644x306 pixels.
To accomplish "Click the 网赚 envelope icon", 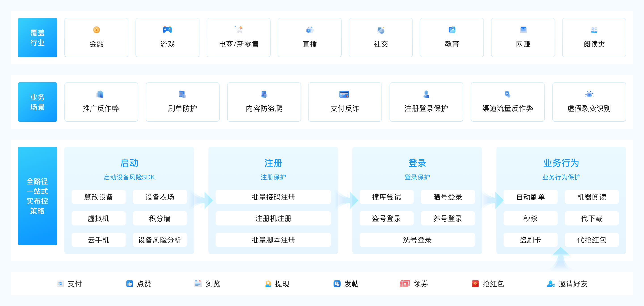I will tap(523, 30).
